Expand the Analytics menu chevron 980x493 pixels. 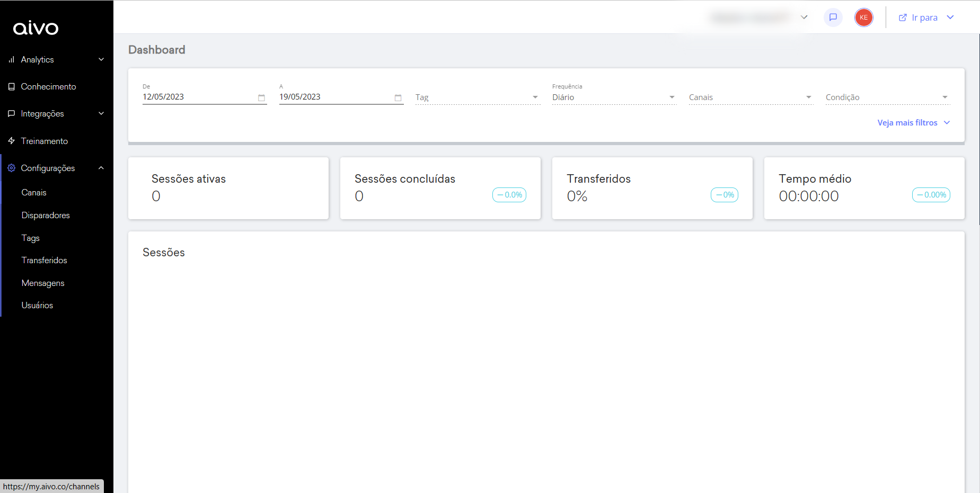point(101,59)
